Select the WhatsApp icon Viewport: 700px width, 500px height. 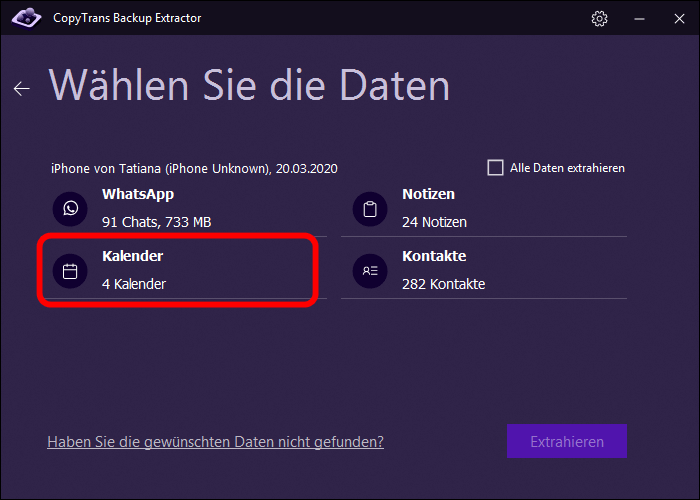(x=70, y=208)
